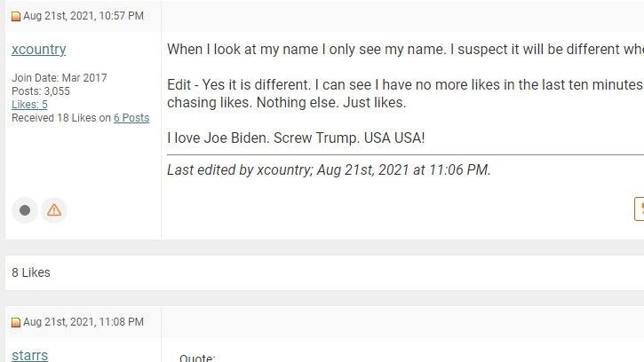Click the "Join Date: Mar 2017" text
The height and width of the screenshot is (362, 644).
pyautogui.click(x=59, y=78)
